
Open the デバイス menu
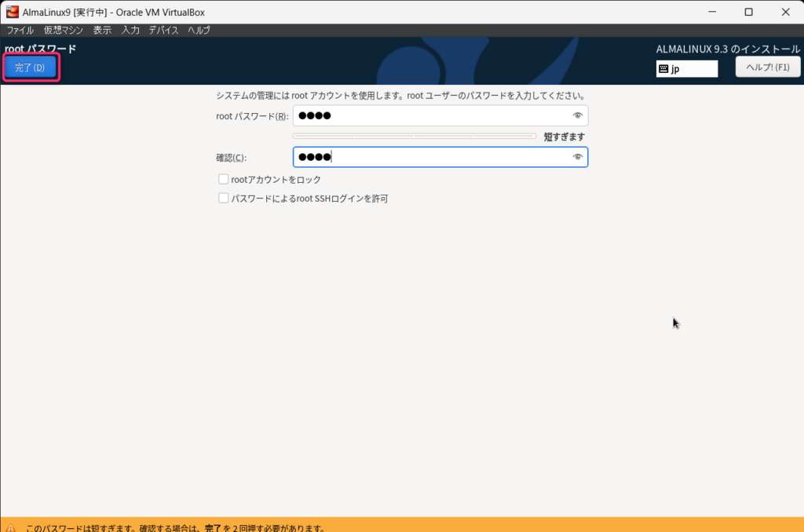tap(163, 31)
